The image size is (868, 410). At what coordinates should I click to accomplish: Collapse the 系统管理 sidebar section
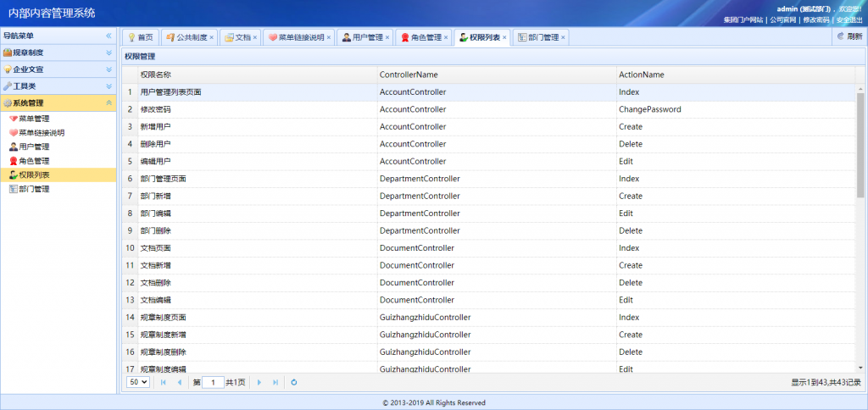pos(108,103)
